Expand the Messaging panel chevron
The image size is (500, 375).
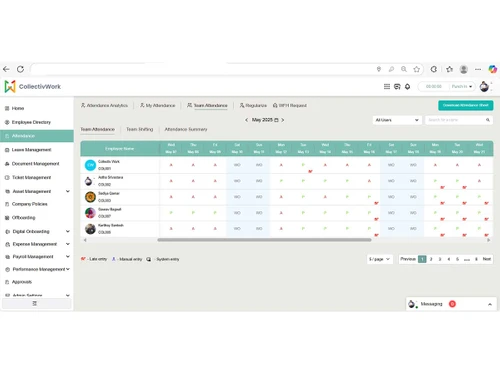click(490, 304)
